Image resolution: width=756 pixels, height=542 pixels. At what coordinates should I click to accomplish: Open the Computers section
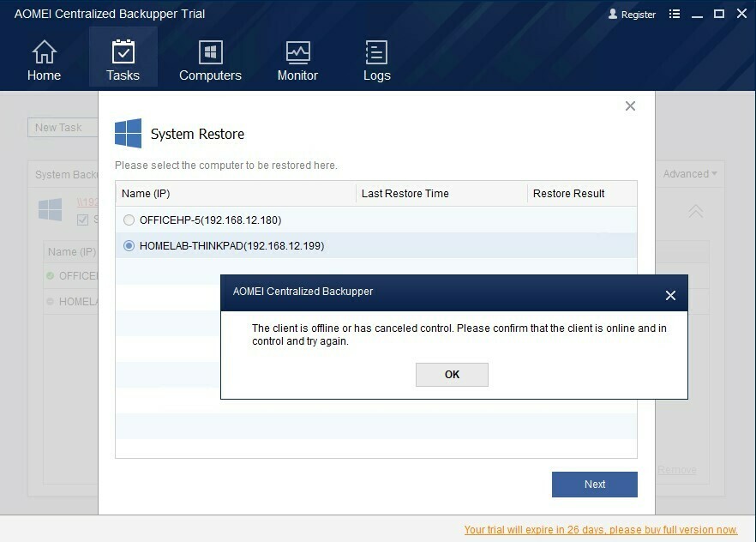pos(210,58)
